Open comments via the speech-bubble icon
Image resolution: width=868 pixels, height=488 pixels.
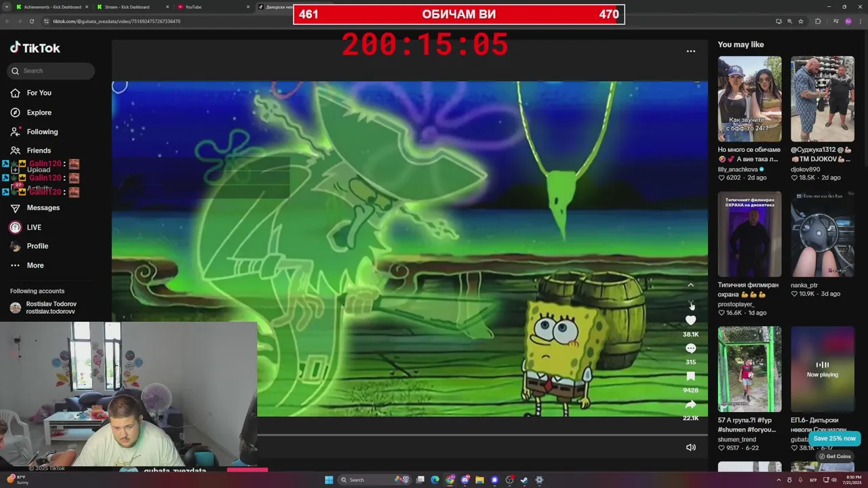click(690, 348)
